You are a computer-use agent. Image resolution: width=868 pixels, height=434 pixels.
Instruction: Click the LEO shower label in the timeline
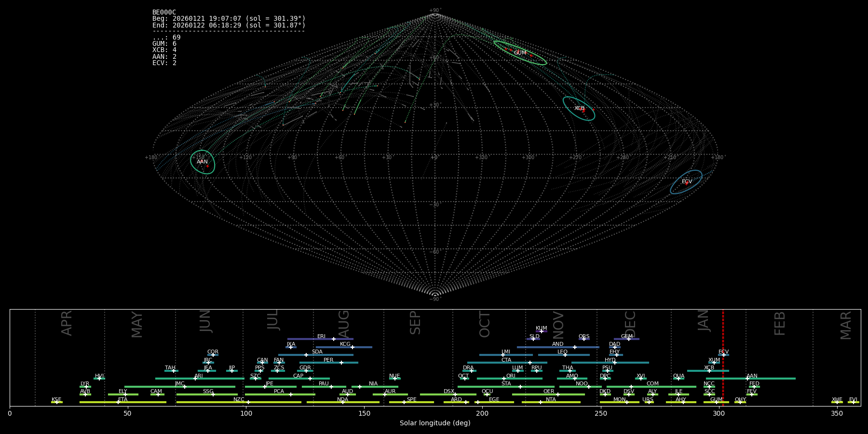(x=562, y=352)
